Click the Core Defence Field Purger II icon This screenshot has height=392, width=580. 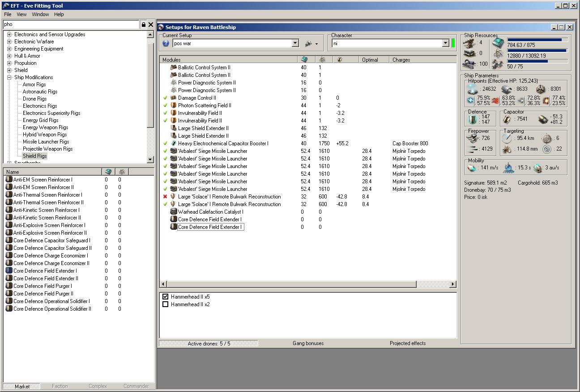tap(9, 294)
